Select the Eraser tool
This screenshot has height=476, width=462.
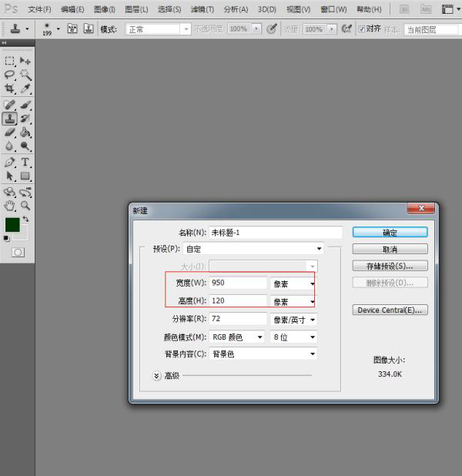pos(9,132)
